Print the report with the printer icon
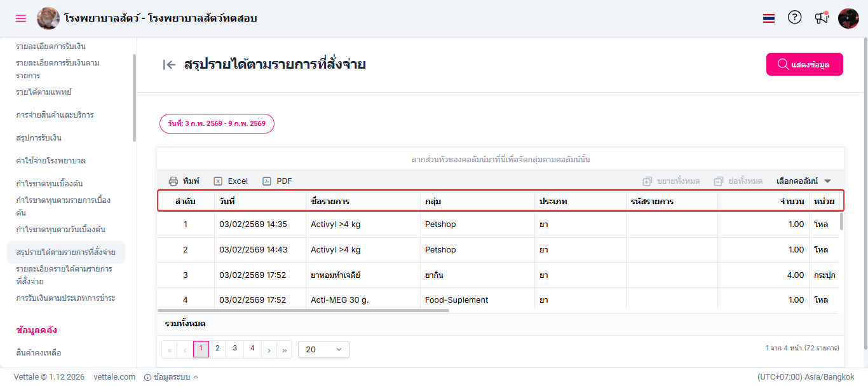The image size is (868, 386). [184, 181]
